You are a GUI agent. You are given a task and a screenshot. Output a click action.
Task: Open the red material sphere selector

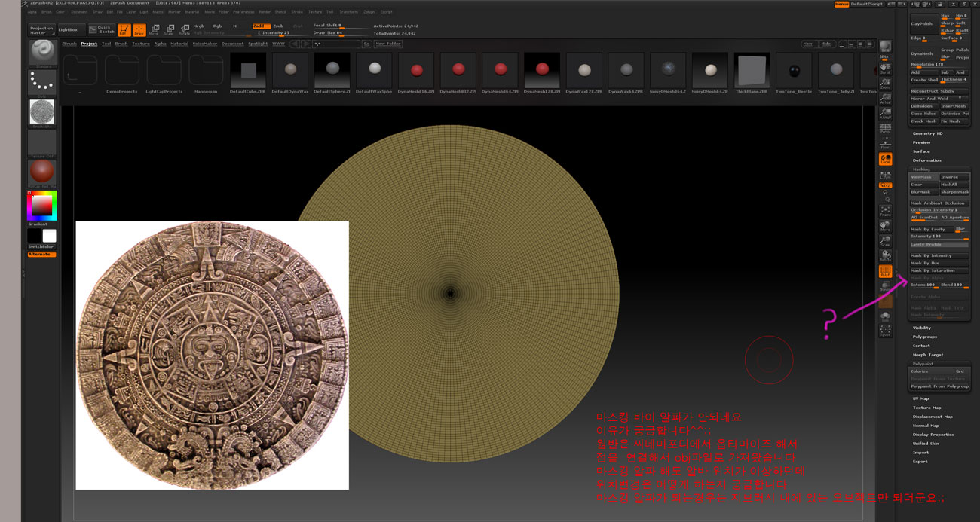tap(42, 173)
